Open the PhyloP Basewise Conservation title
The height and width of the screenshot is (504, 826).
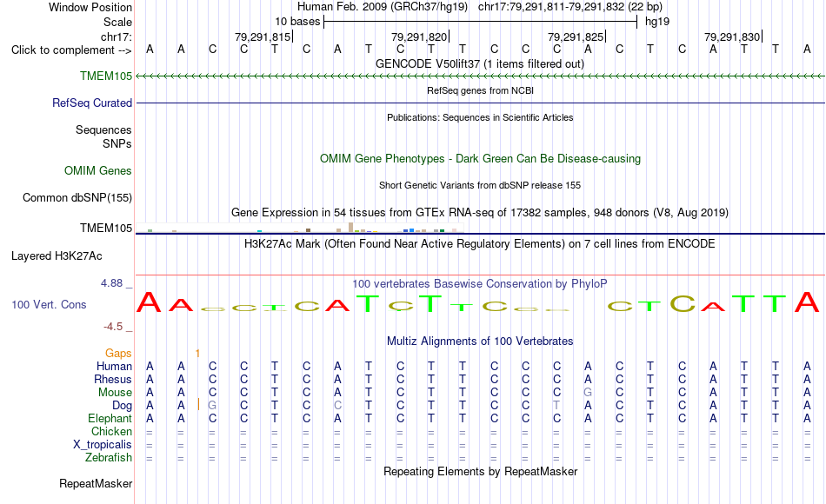[480, 284]
